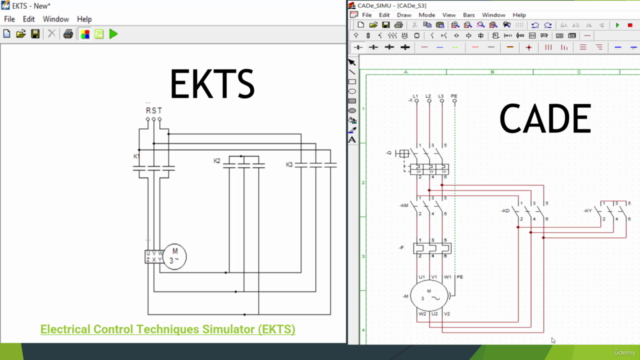Image resolution: width=640 pixels, height=360 pixels.
Task: Pick the orange bus wire in CADe_SIMU
Action: [510, 47]
